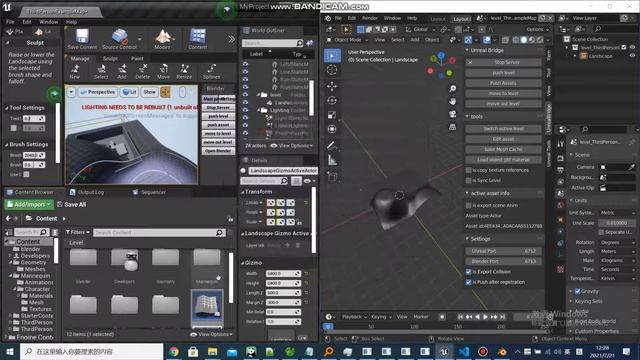This screenshot has width=640, height=360.
Task: Toggle is Export Collision checkbox
Action: point(469,271)
